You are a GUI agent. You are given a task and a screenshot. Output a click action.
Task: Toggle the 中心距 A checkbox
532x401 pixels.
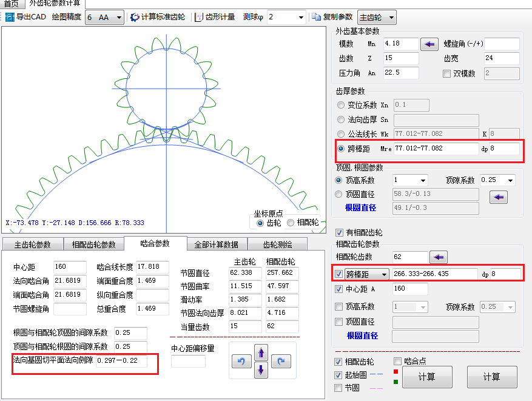point(338,289)
